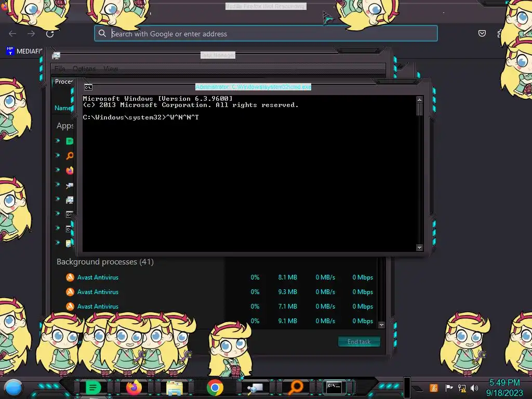Click the Avast icon in the 7.1 MB row
The width and height of the screenshot is (532, 399).
point(70,307)
